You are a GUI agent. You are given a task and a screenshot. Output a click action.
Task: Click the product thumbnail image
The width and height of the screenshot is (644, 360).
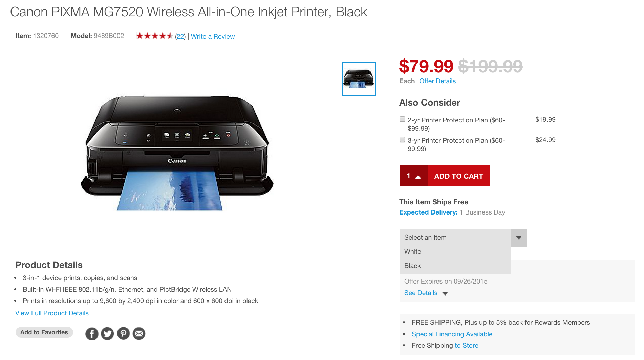(x=359, y=79)
